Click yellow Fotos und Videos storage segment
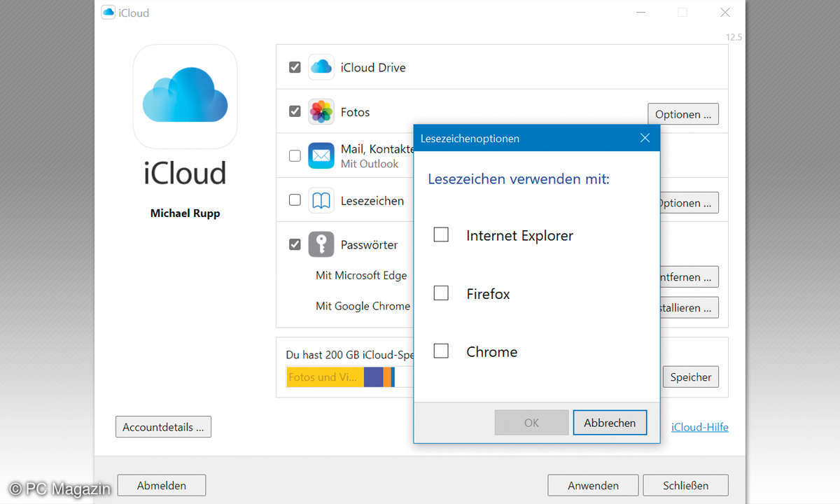840x504 pixels. coord(325,377)
